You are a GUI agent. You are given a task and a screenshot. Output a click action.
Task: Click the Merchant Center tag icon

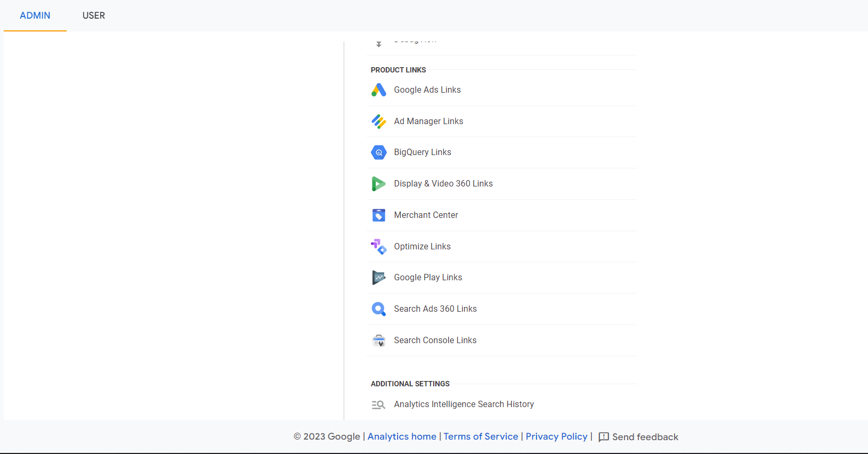click(379, 215)
